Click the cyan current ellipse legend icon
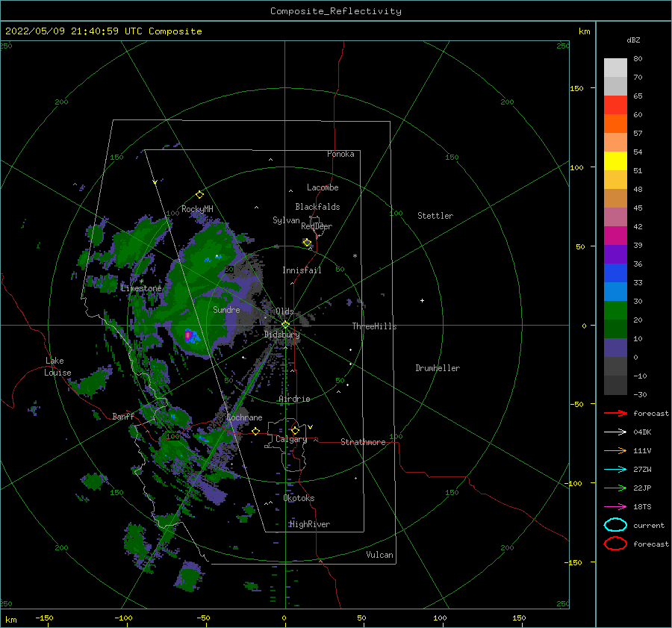The height and width of the screenshot is (628, 672). [x=615, y=525]
